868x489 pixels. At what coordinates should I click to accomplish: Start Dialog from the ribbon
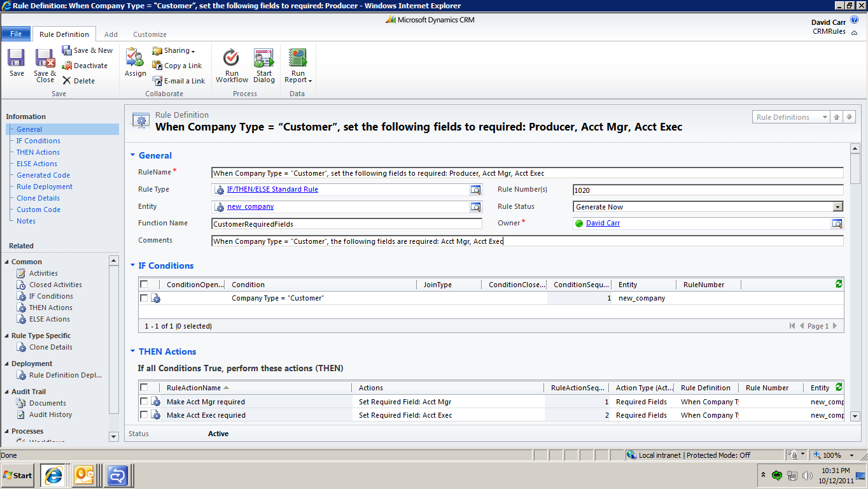click(264, 66)
